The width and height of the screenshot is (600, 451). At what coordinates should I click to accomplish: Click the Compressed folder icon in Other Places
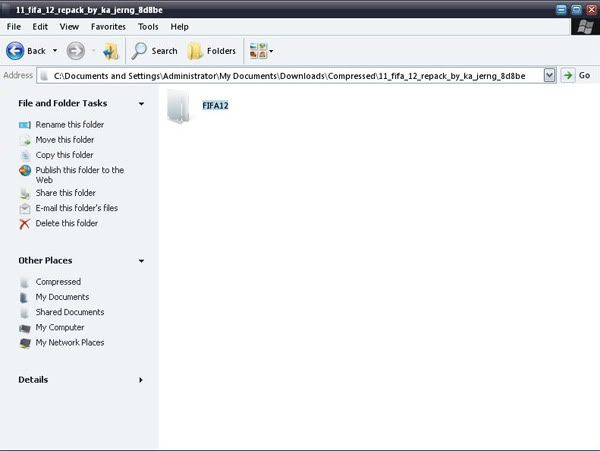click(24, 283)
